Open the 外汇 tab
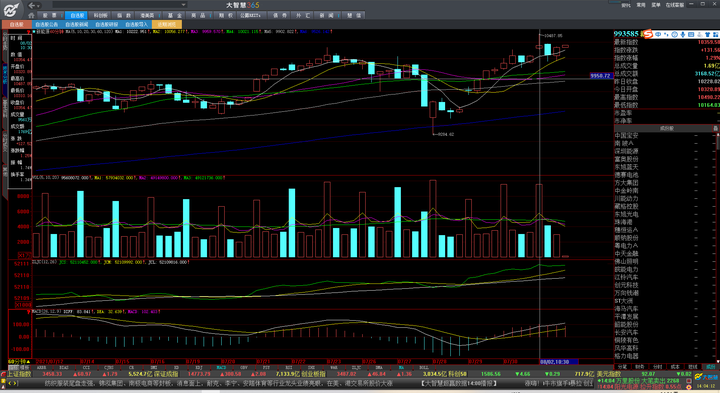This screenshot has height=393, width=720. pos(303,15)
